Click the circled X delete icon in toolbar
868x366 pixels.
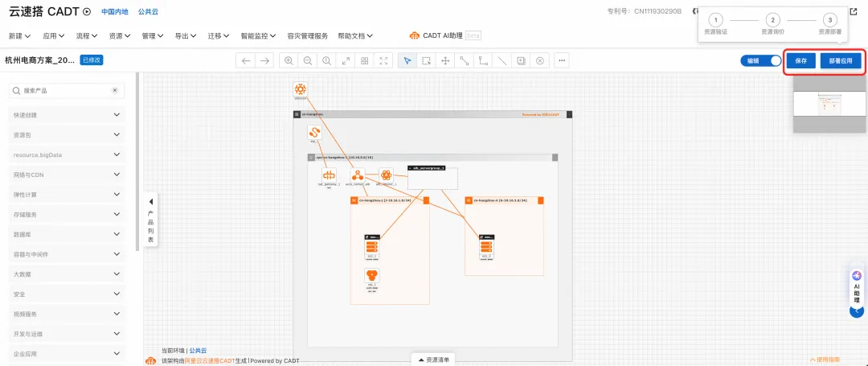pyautogui.click(x=540, y=61)
